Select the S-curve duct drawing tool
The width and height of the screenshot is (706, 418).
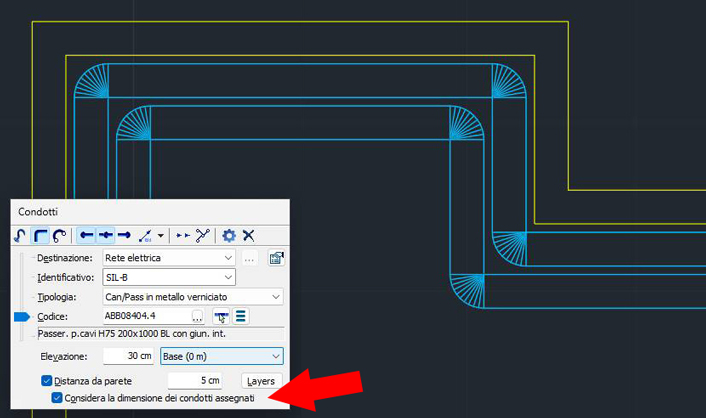(x=20, y=235)
